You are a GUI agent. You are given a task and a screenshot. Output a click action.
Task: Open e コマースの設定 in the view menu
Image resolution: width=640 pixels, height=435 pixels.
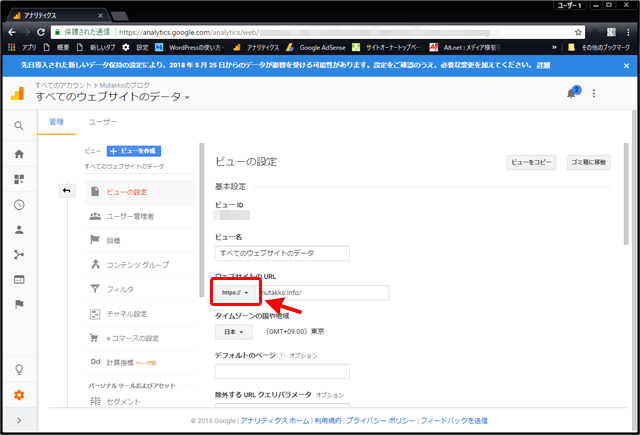(x=141, y=338)
